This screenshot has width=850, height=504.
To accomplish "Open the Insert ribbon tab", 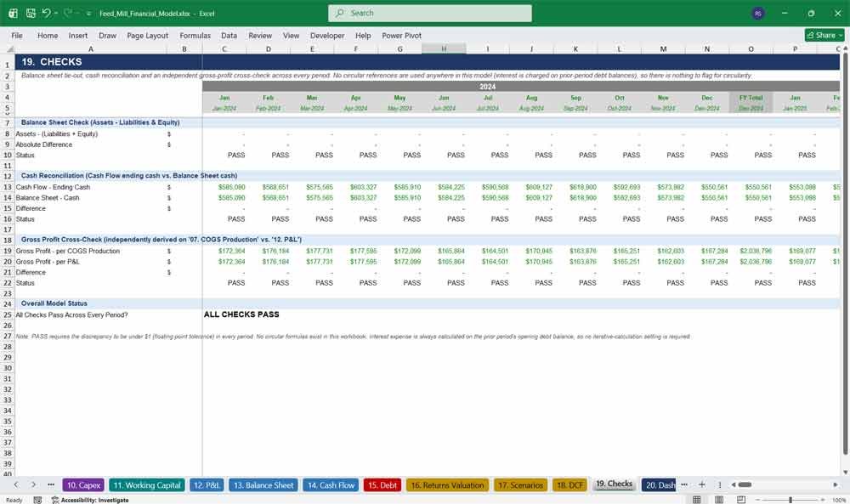I will click(x=78, y=35).
